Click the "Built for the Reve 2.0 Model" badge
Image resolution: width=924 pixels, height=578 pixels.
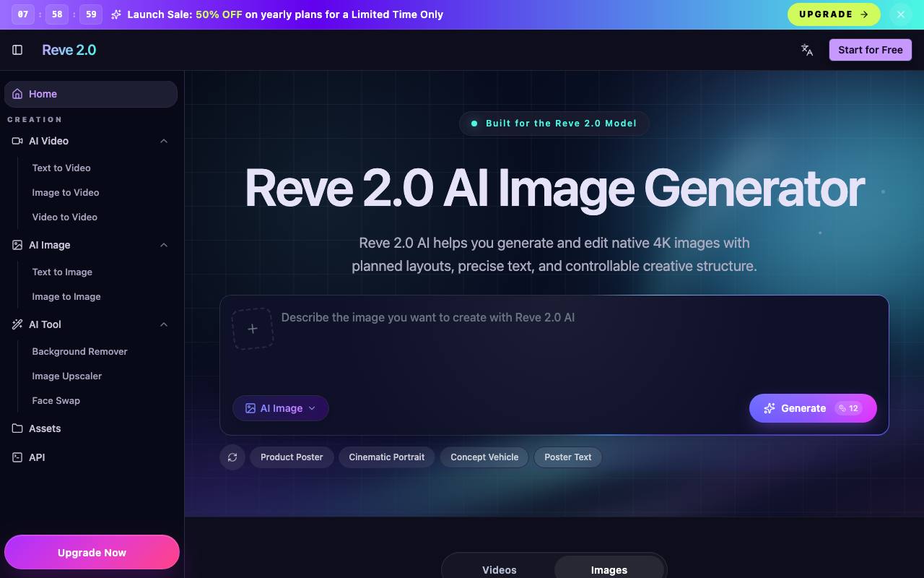click(554, 124)
